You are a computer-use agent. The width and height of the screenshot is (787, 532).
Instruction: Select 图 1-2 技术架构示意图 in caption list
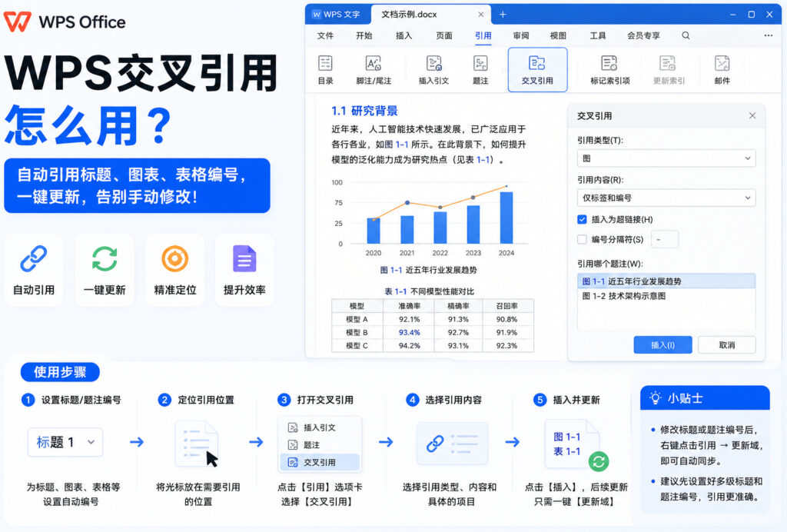click(666, 296)
